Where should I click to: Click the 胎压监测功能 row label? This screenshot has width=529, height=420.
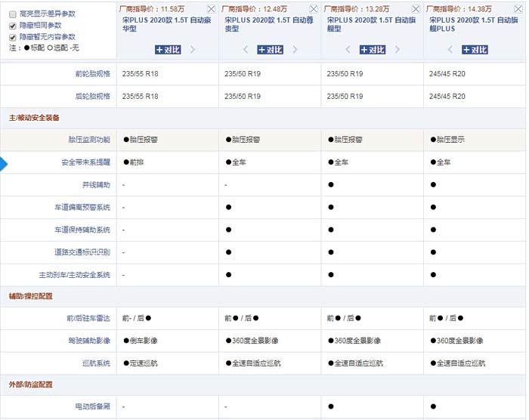tap(89, 140)
